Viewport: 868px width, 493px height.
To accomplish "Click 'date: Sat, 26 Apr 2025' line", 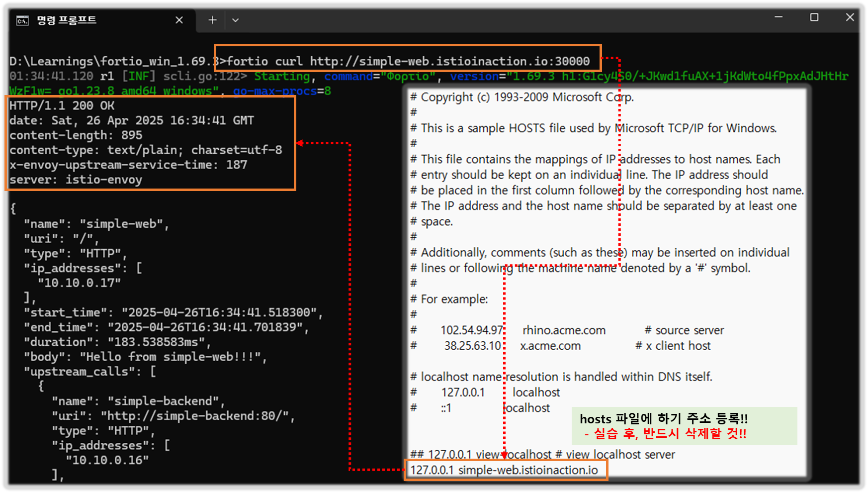I will pyautogui.click(x=132, y=120).
